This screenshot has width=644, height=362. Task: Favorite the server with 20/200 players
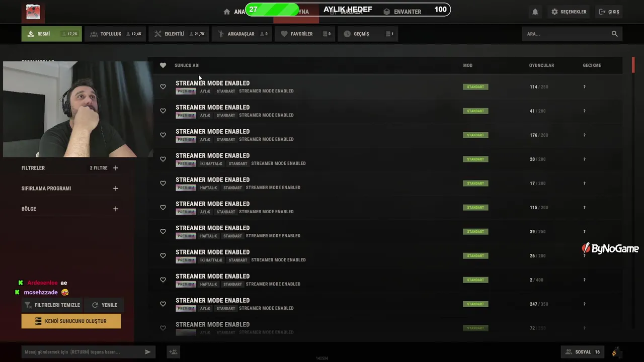point(163,159)
